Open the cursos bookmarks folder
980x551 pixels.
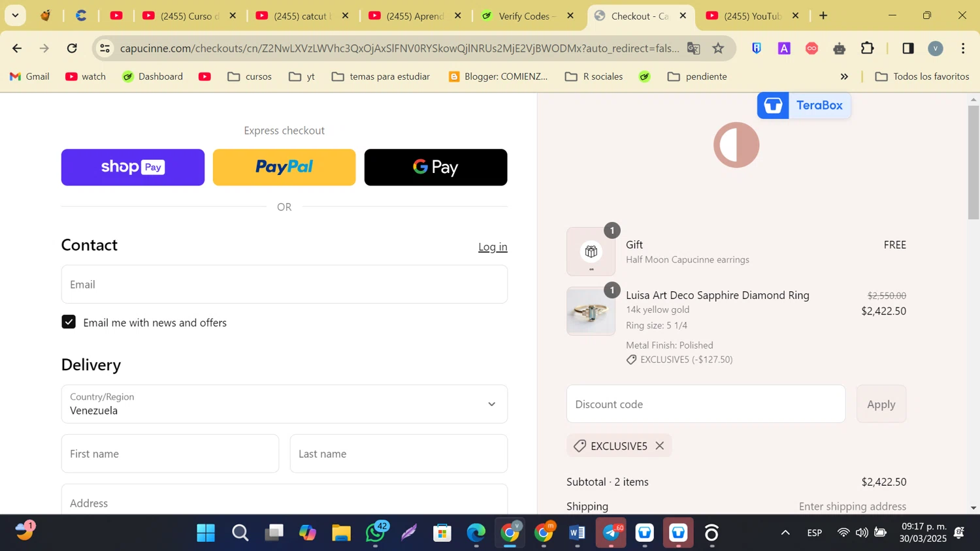[x=250, y=76]
